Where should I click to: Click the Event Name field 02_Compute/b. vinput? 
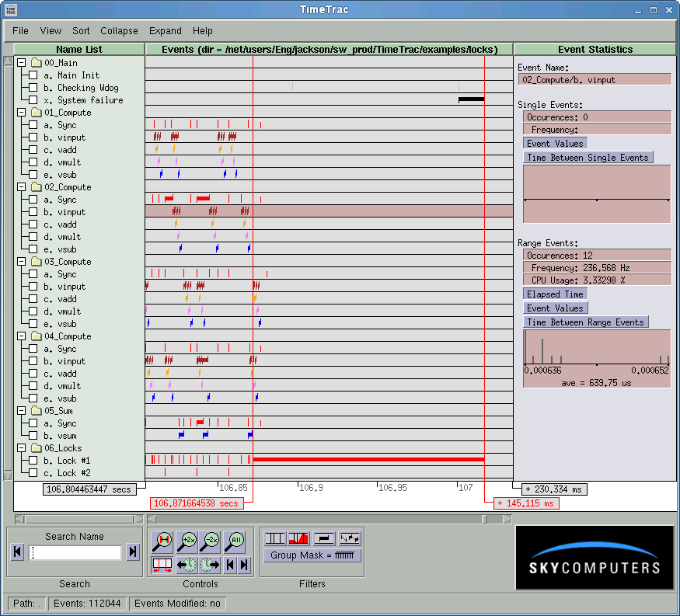pyautogui.click(x=595, y=80)
